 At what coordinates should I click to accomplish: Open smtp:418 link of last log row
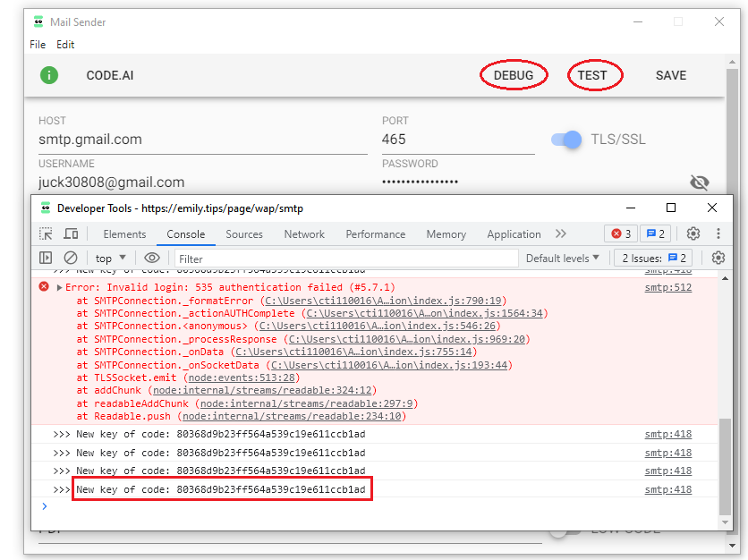[667, 489]
